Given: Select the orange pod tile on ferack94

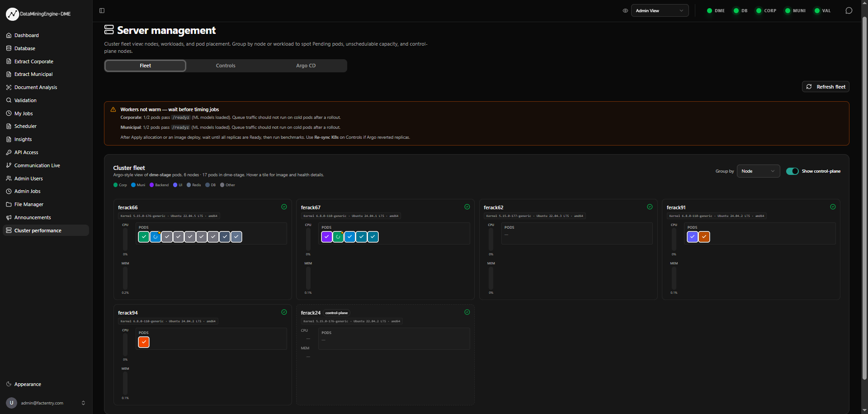Looking at the screenshot, I should [x=144, y=342].
